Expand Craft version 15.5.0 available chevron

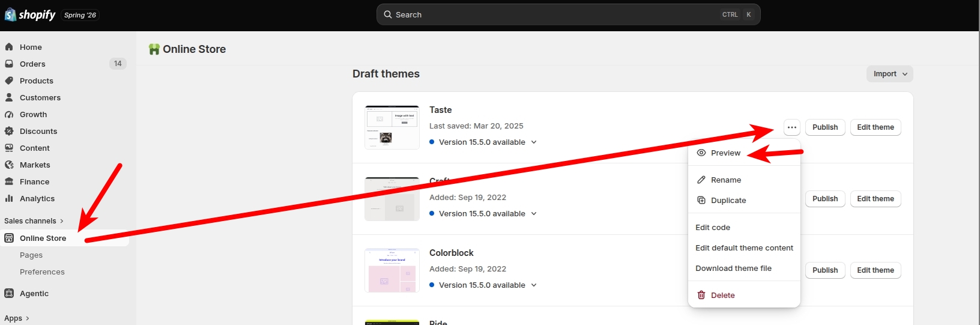[534, 214]
